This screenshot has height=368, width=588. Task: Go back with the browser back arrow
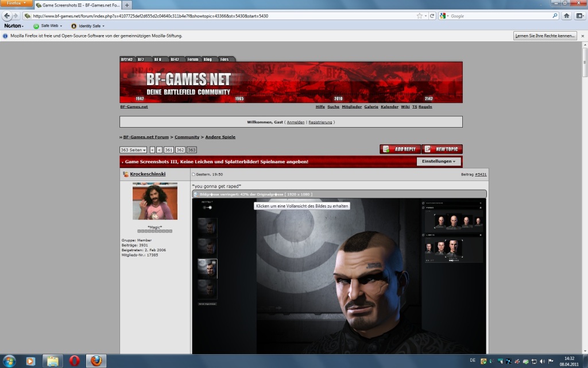tap(7, 16)
